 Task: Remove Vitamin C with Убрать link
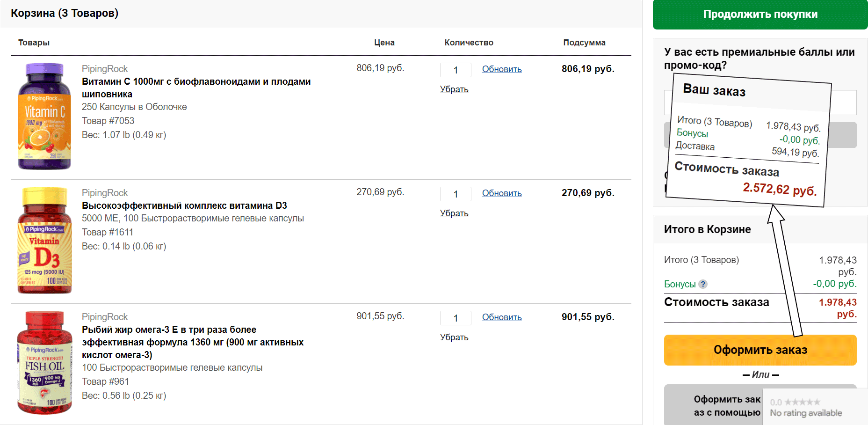point(454,89)
